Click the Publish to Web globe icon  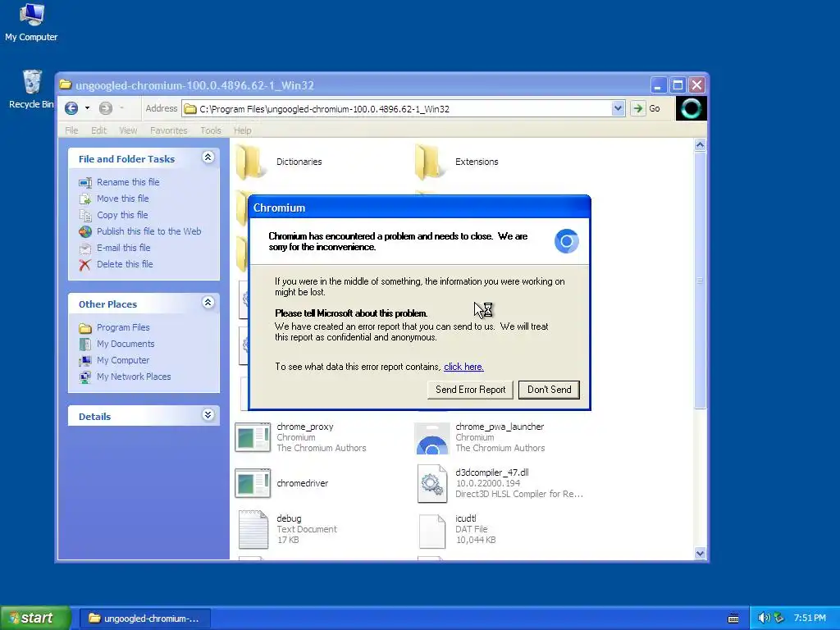[x=85, y=231]
